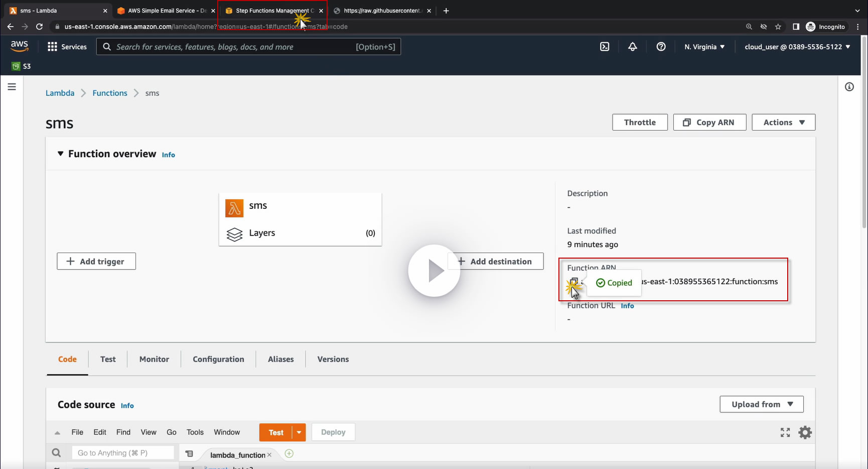The height and width of the screenshot is (469, 868).
Task: Click the Functions breadcrumb link
Action: click(110, 93)
